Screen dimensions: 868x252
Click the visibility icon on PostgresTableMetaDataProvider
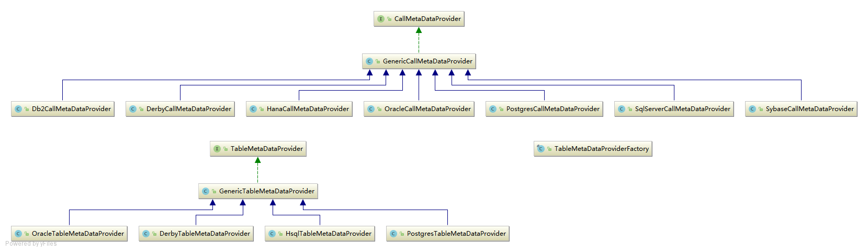[402, 234]
